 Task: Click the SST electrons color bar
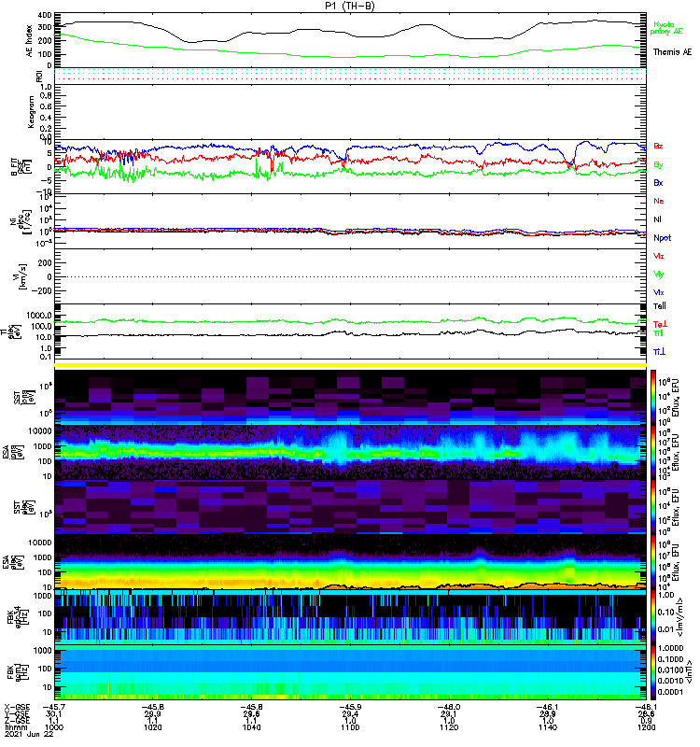click(x=653, y=507)
